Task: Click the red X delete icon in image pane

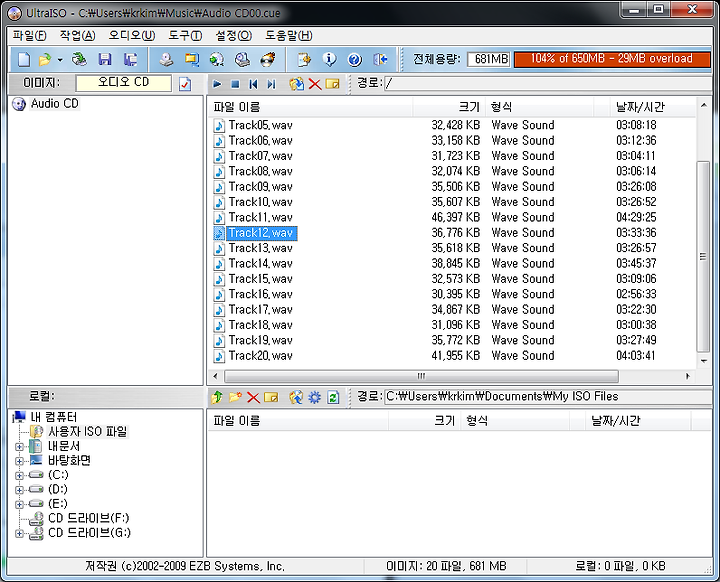Action: tap(315, 84)
